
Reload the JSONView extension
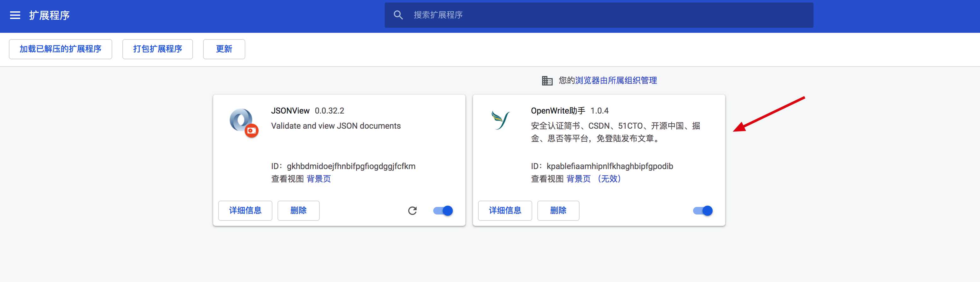(x=412, y=211)
